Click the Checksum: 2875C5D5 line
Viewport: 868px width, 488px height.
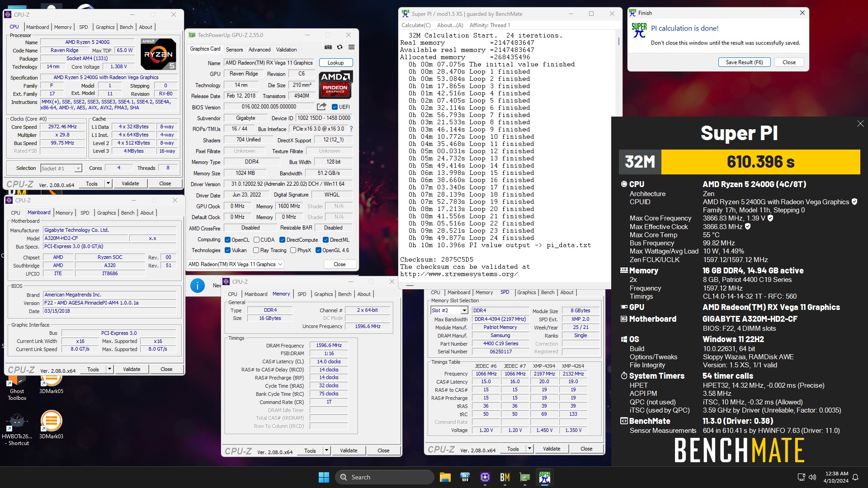tap(436, 259)
